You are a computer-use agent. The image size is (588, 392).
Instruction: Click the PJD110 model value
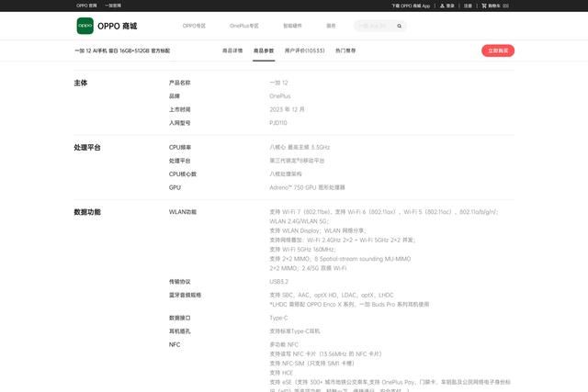click(278, 123)
